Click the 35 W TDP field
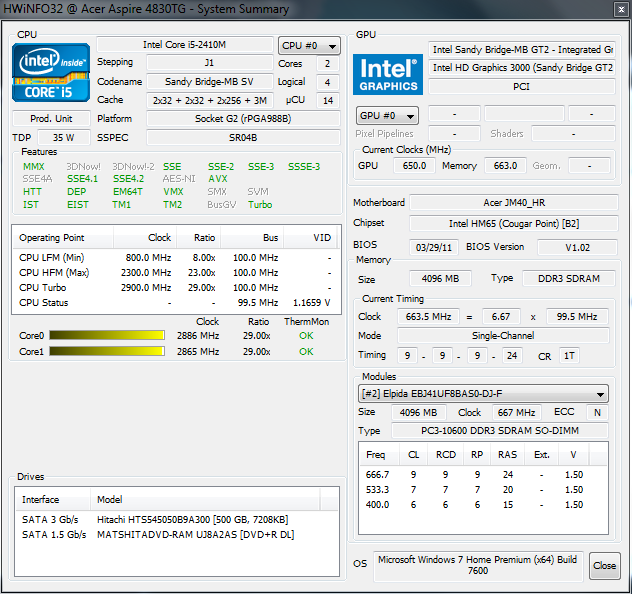The image size is (632, 594). coord(63,137)
